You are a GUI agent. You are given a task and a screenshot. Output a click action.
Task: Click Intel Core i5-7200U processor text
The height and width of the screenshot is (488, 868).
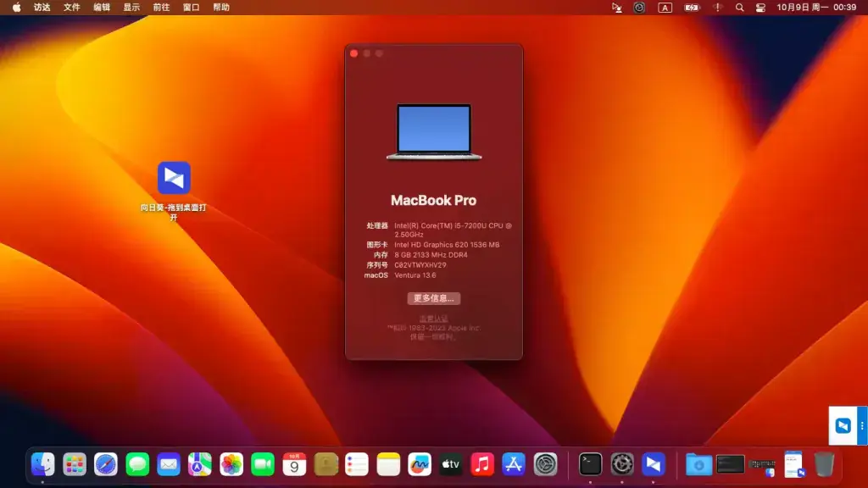point(453,230)
